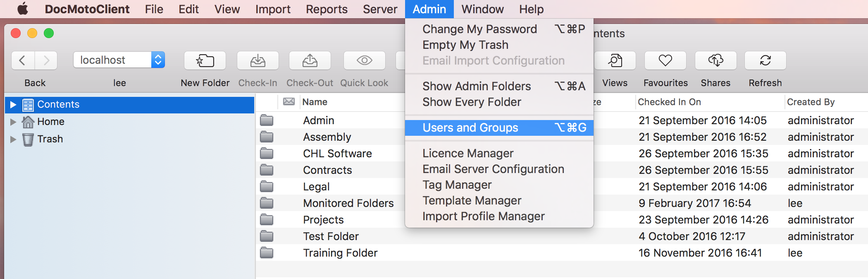Click folder icon beside Assembly
The height and width of the screenshot is (279, 868).
tap(267, 137)
